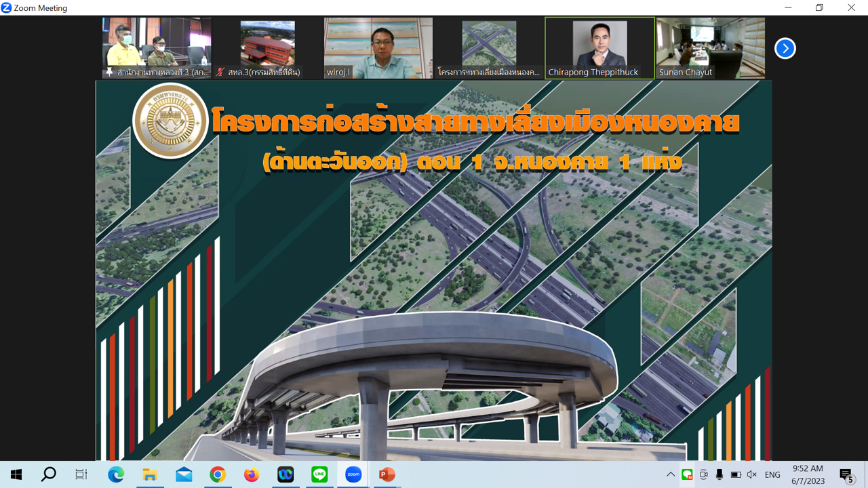Toggle the muted speaker volume icon
This screenshot has width=868, height=488.
751,474
